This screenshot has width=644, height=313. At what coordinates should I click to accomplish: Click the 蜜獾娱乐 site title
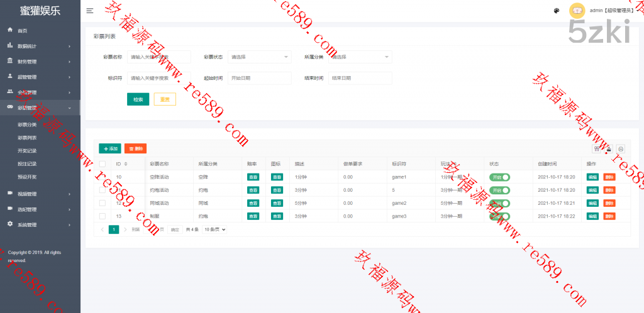(x=40, y=11)
